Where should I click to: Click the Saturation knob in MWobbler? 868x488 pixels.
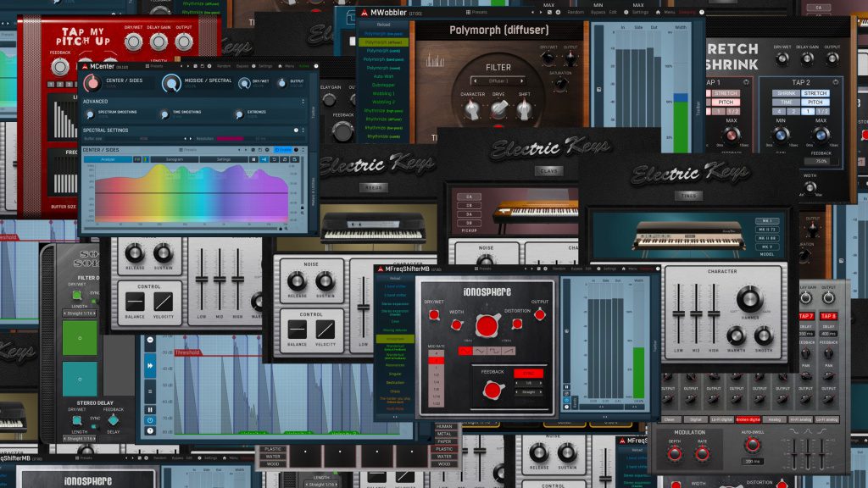(560, 84)
